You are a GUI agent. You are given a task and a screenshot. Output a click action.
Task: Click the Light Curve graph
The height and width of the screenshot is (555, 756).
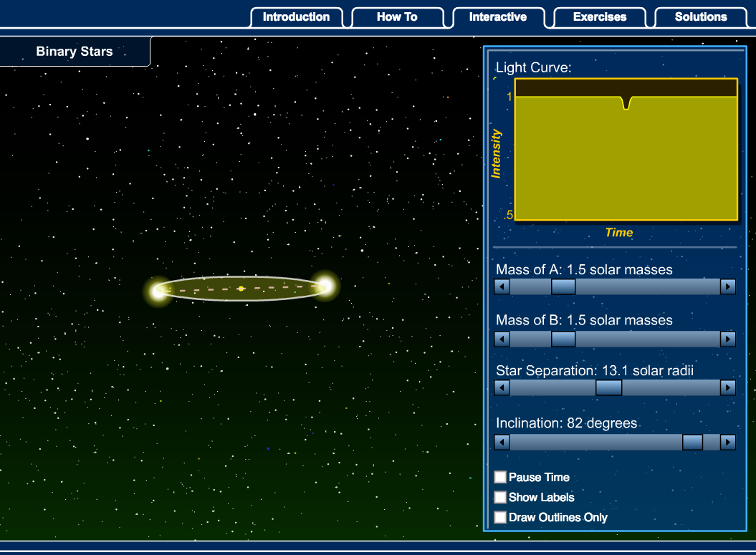pyautogui.click(x=625, y=150)
